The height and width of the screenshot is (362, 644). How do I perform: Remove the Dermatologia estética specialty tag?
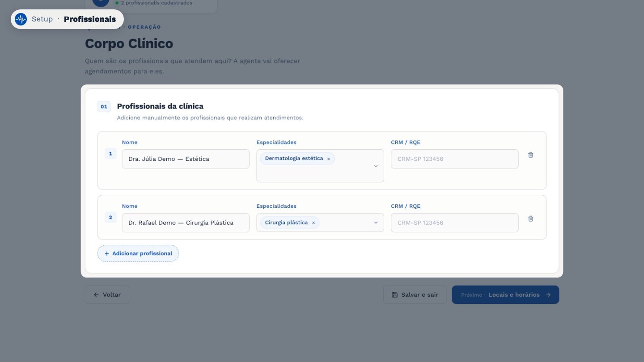click(328, 159)
